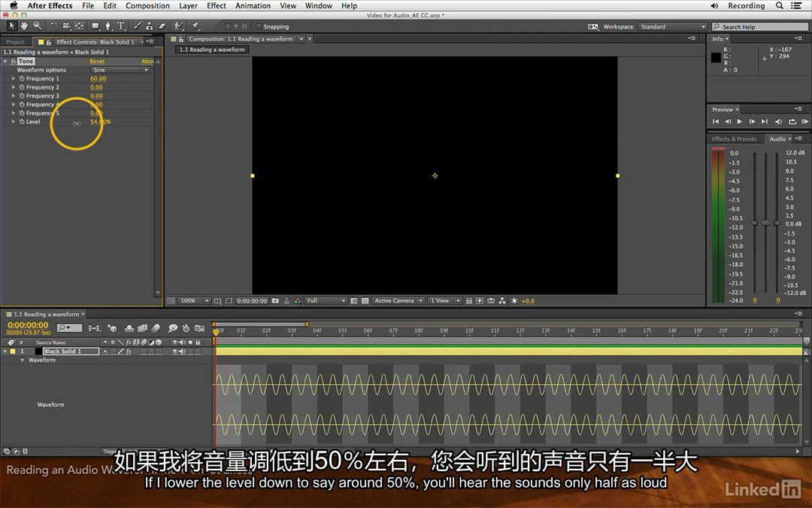Open the Composition menu
Screen dimensions: 812x508
[x=147, y=6]
